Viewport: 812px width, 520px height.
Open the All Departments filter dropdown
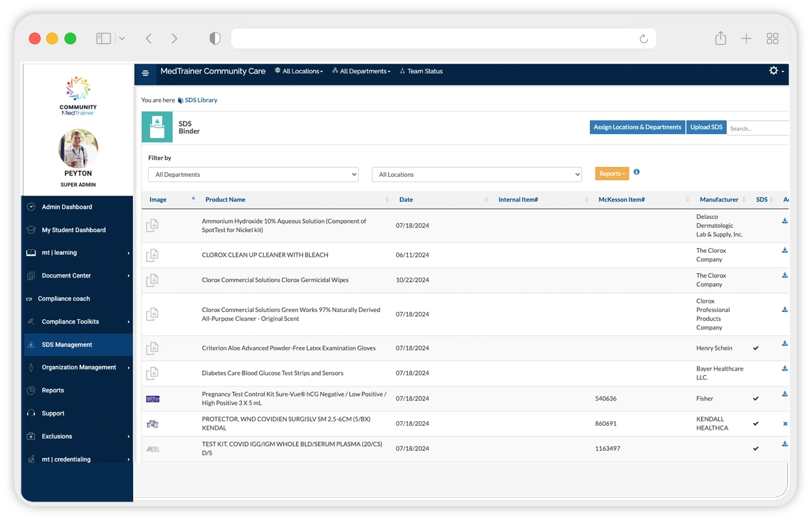tap(253, 175)
